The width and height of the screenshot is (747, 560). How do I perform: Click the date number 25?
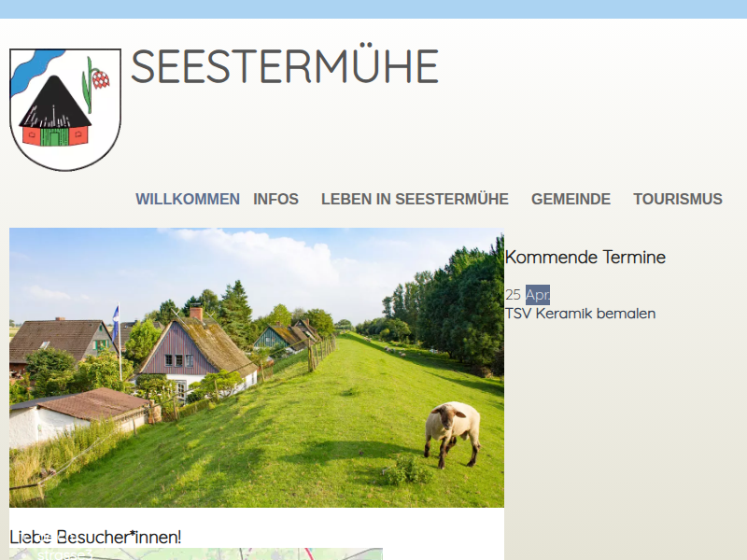pyautogui.click(x=513, y=295)
